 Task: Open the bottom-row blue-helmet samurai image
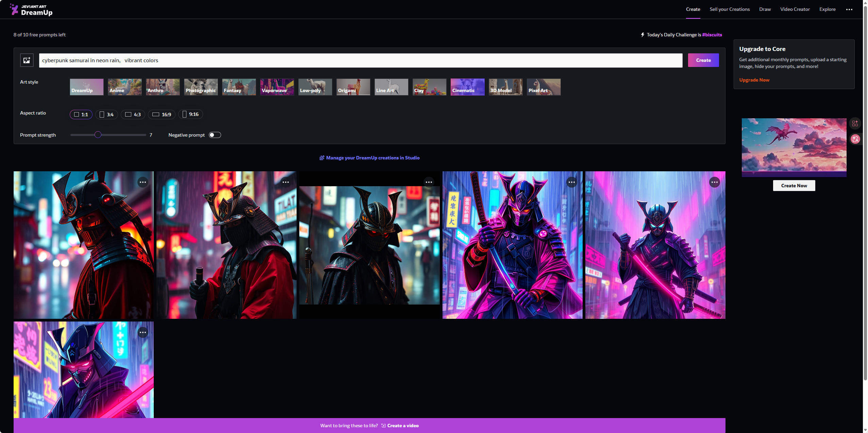pos(84,370)
